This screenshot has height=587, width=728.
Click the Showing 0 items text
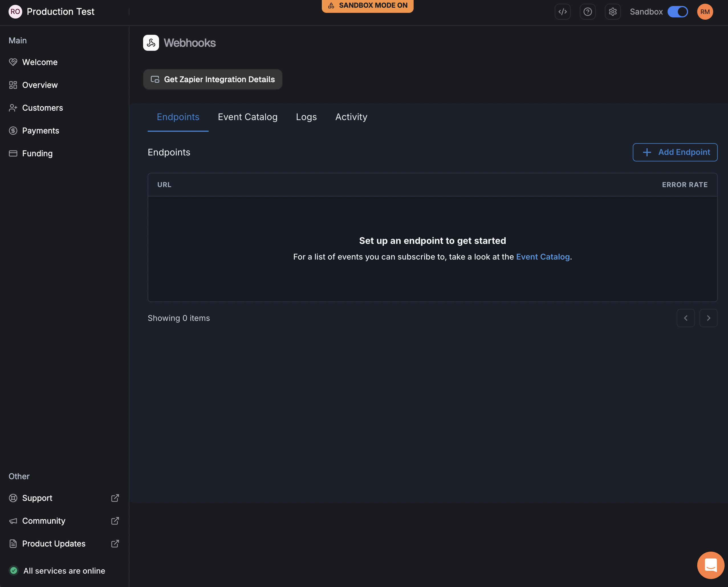point(179,318)
